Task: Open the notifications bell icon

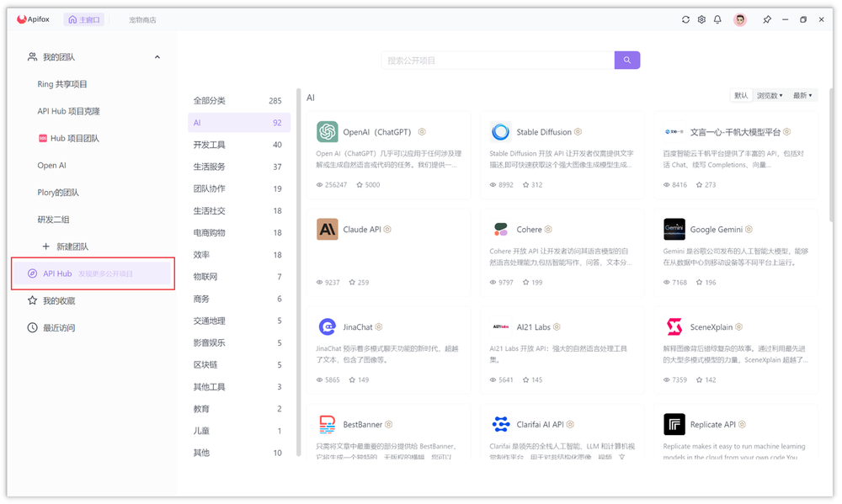Action: (x=717, y=19)
